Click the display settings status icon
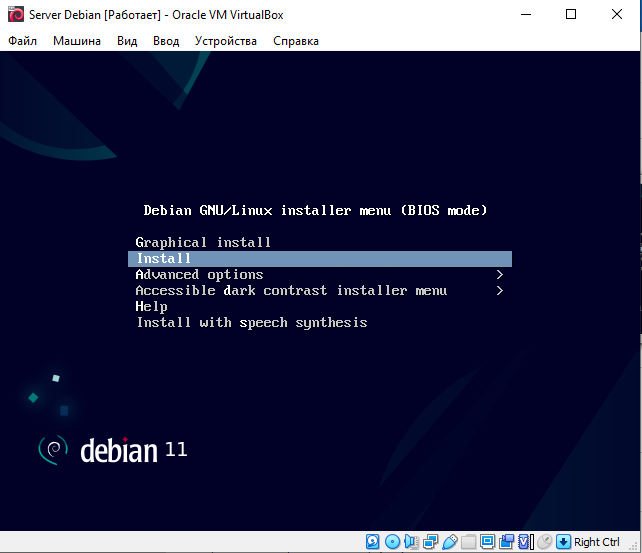The image size is (642, 553). 487,542
